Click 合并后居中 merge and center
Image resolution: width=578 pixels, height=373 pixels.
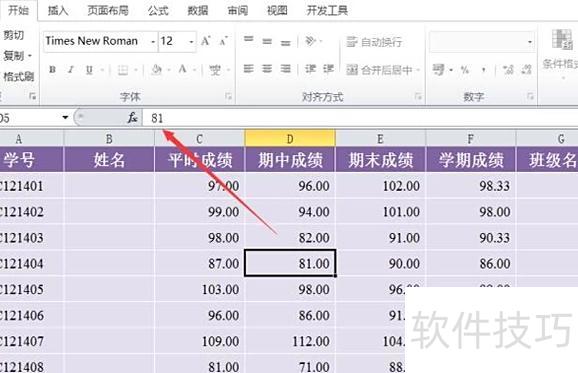coord(379,69)
